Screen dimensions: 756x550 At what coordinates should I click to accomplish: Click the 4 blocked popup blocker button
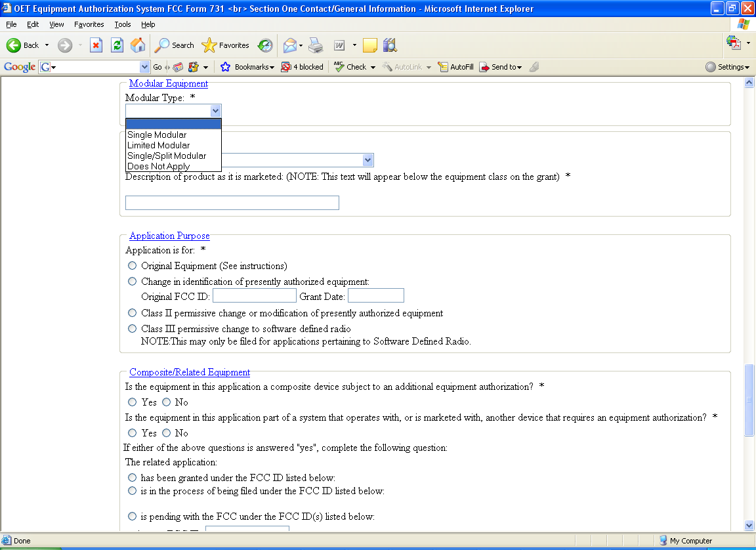(x=303, y=67)
